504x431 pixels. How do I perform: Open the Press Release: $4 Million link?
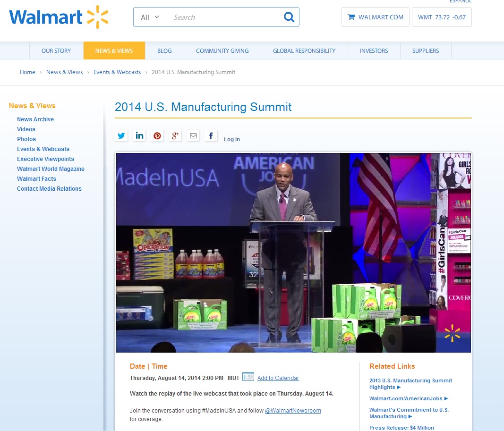pyautogui.click(x=401, y=428)
